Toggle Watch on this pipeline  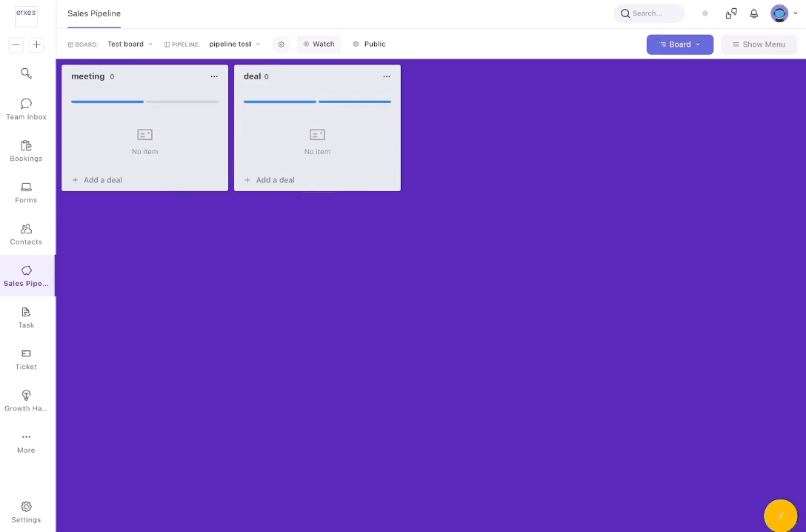click(319, 44)
